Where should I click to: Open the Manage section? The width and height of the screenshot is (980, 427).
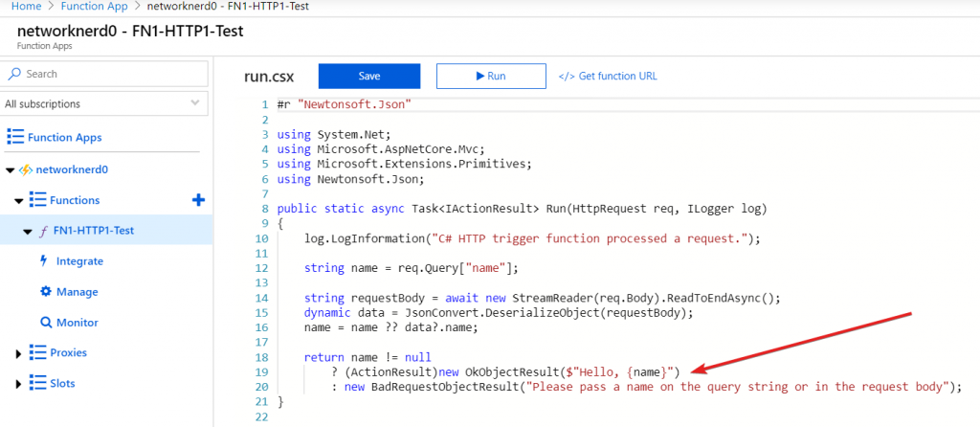[78, 292]
